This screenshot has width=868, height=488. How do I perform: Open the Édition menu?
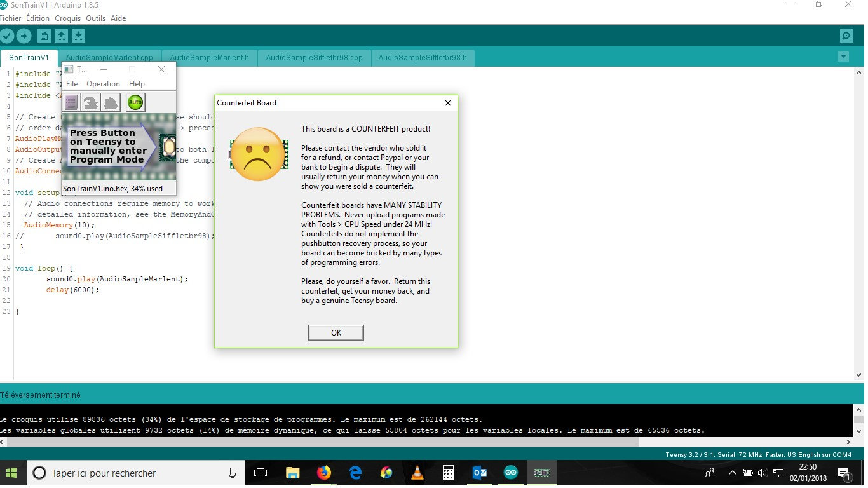pos(38,18)
